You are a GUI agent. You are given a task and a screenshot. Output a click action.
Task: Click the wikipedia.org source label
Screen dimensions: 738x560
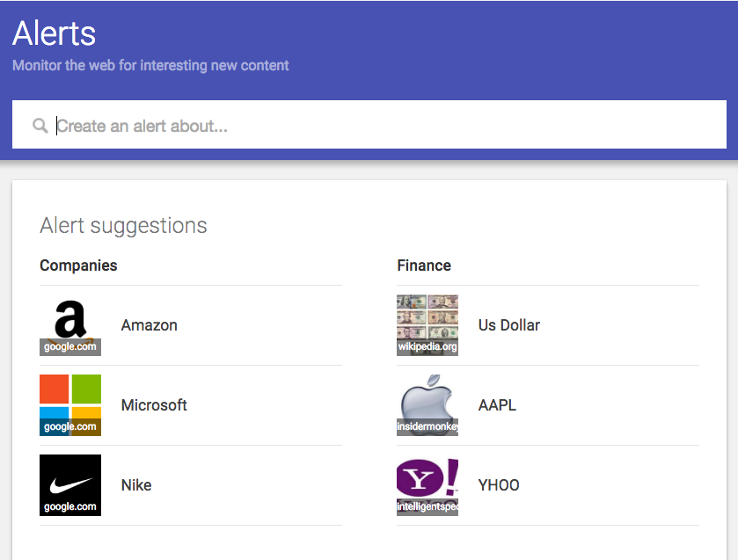[427, 347]
